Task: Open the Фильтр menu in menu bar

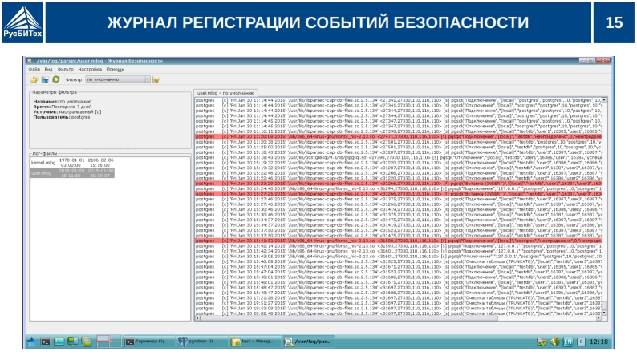Action: 65,70
